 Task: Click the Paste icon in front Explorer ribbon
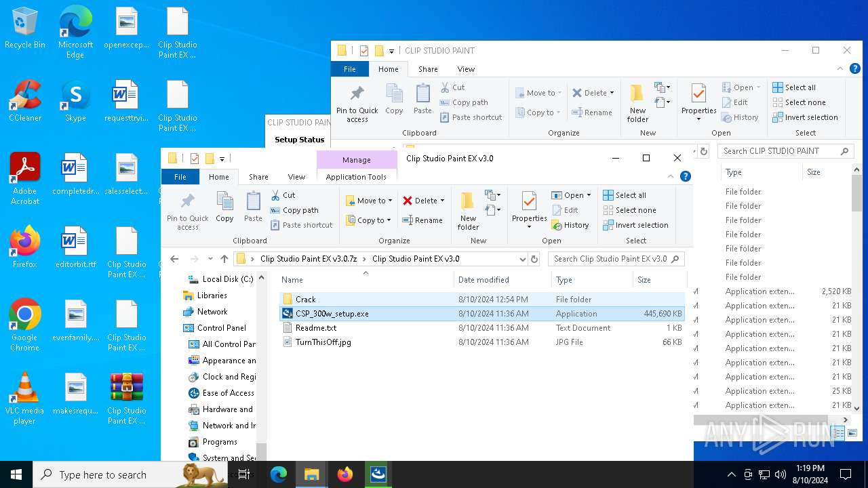point(253,207)
